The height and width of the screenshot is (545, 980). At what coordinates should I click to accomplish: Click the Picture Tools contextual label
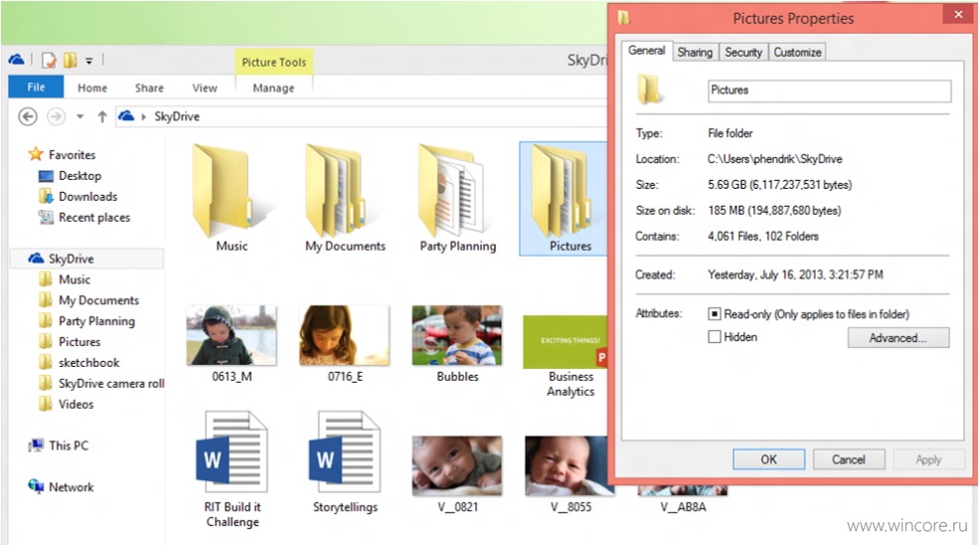click(273, 62)
